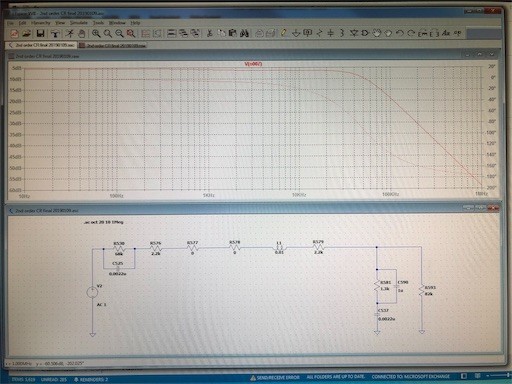Select the Component AND-gate tool

365,33
